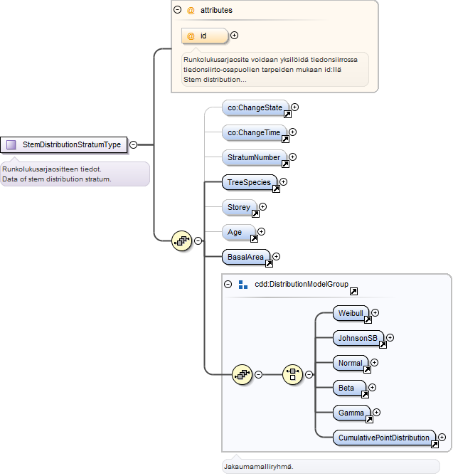Follow the Beta reference arrow
The height and width of the screenshot is (476, 453).
(365, 394)
